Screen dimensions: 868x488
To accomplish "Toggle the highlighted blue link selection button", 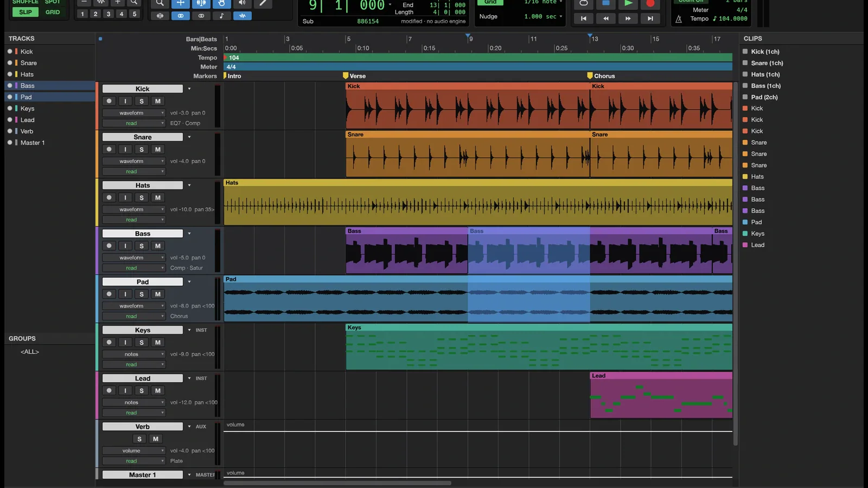I will coord(181,16).
